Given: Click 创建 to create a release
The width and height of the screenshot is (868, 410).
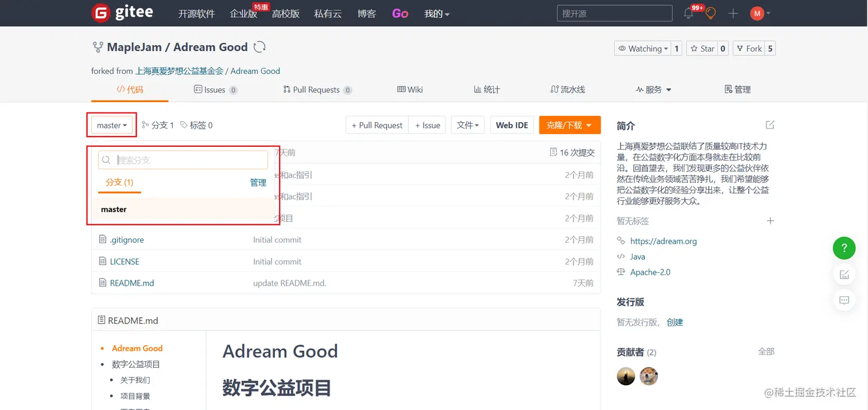Looking at the screenshot, I should [x=675, y=322].
